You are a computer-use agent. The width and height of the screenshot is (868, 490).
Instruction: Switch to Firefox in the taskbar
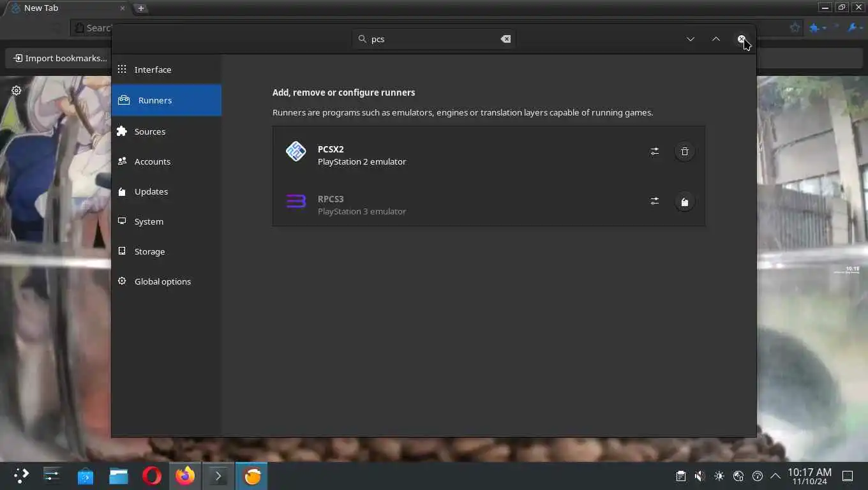[x=185, y=475]
